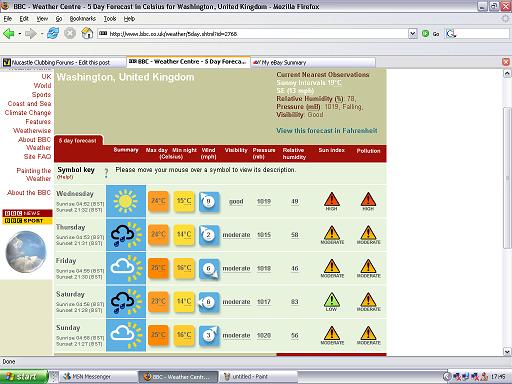Click View this forecast in Fahrenheit link

click(327, 131)
